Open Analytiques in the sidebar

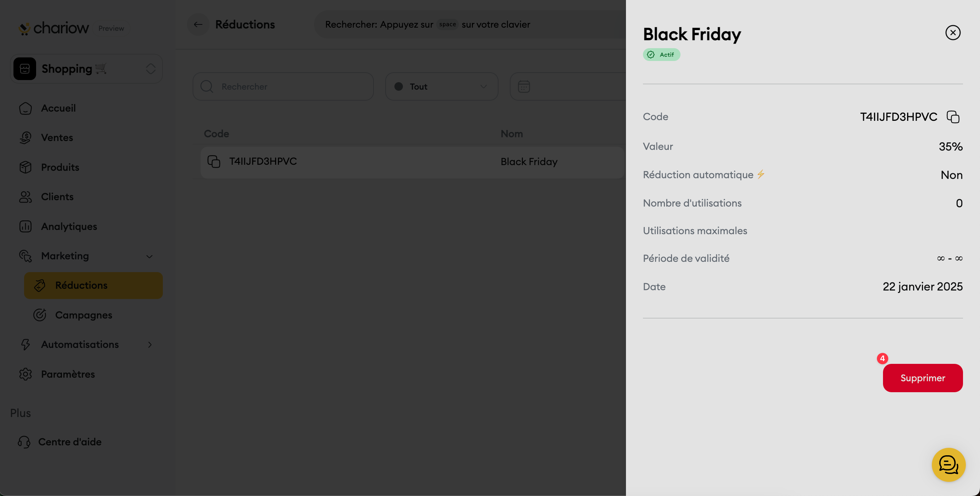click(x=69, y=226)
